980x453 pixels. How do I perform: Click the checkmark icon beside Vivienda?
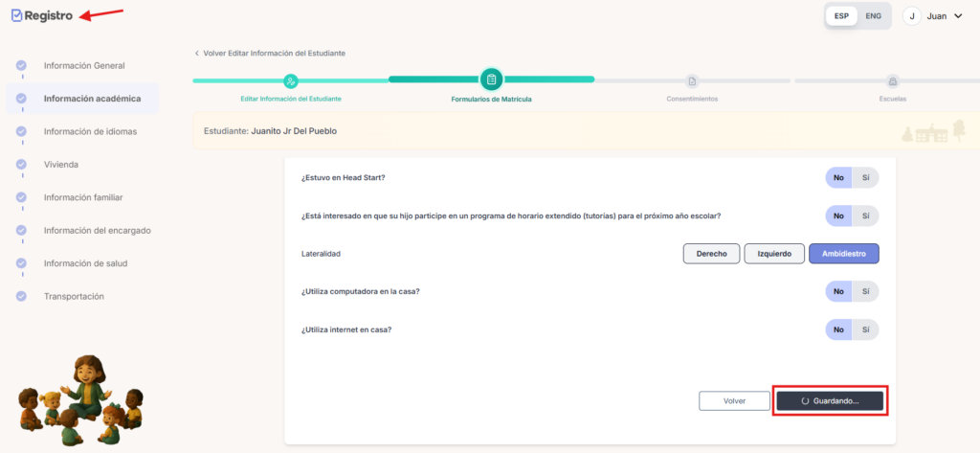[21, 164]
